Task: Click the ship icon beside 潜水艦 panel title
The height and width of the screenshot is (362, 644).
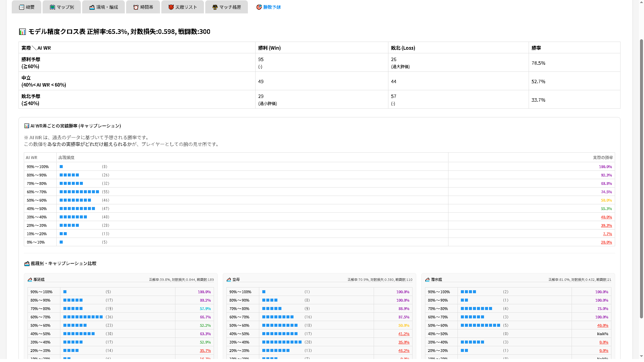Action: pyautogui.click(x=427, y=279)
